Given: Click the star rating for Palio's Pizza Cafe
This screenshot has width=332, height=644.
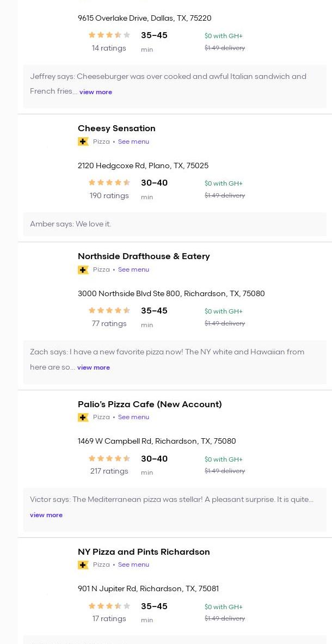Looking at the screenshot, I should [x=109, y=459].
